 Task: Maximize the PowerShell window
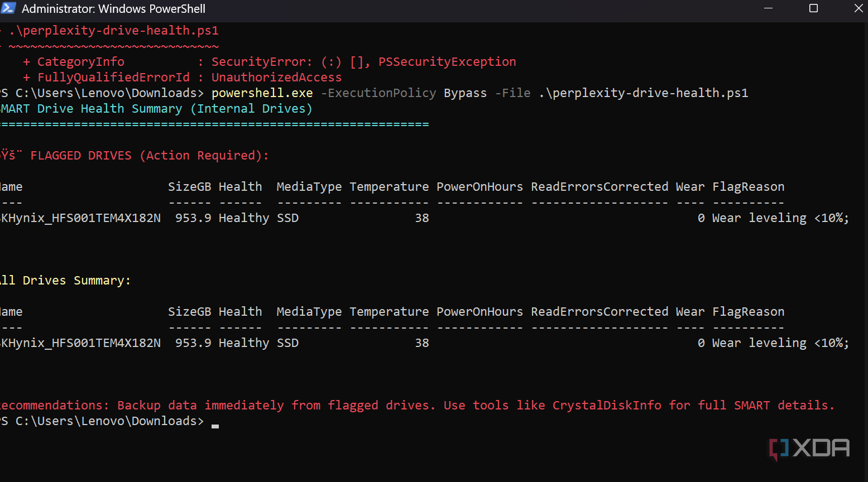[813, 8]
